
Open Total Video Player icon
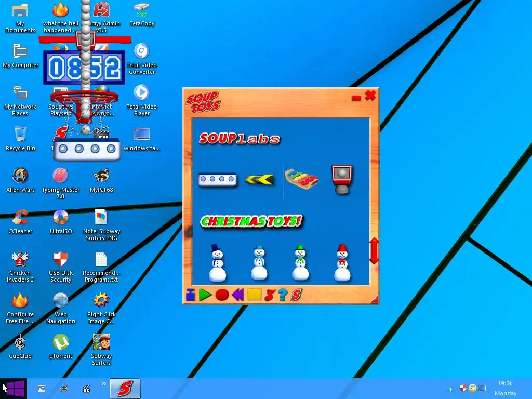[x=141, y=100]
